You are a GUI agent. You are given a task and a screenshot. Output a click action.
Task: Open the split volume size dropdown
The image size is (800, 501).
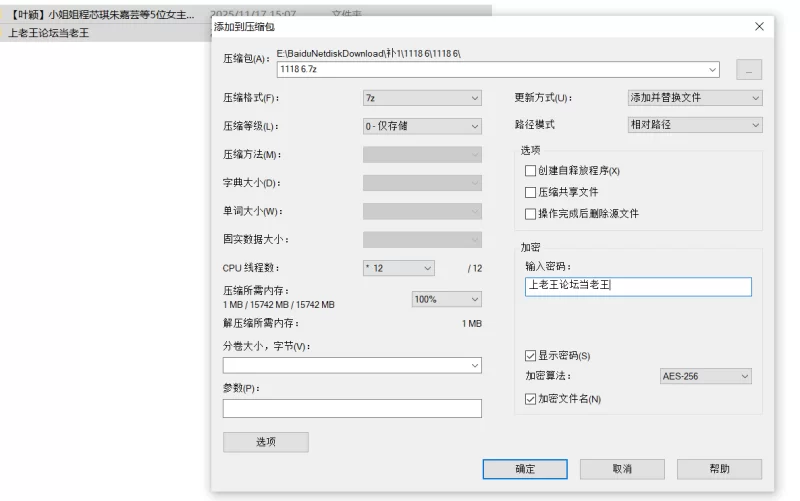(x=352, y=366)
